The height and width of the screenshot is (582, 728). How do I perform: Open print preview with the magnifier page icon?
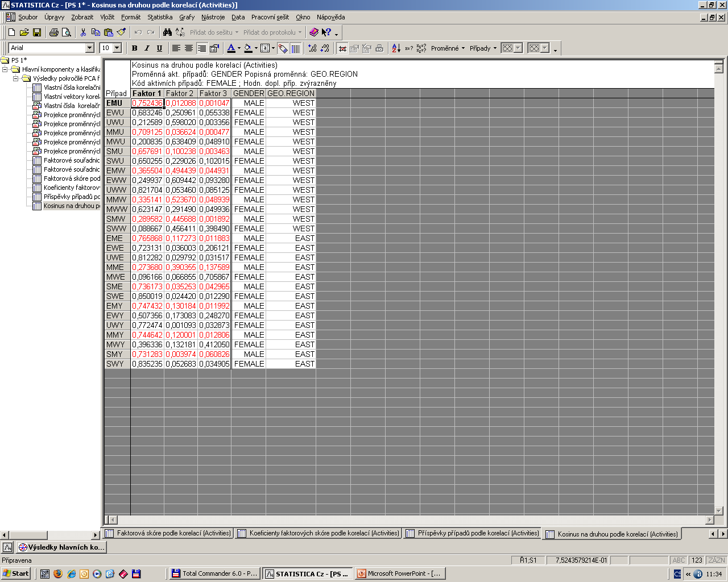point(67,32)
